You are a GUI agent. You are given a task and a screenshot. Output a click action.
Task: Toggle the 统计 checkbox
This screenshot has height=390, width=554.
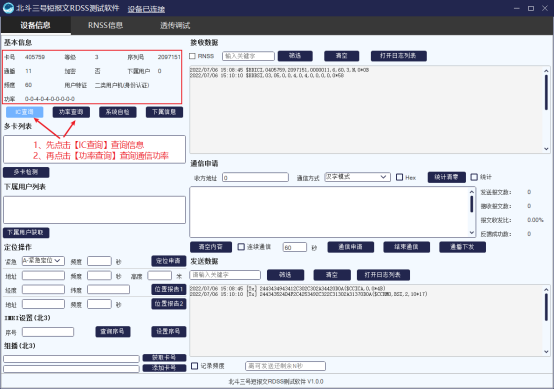(474, 177)
